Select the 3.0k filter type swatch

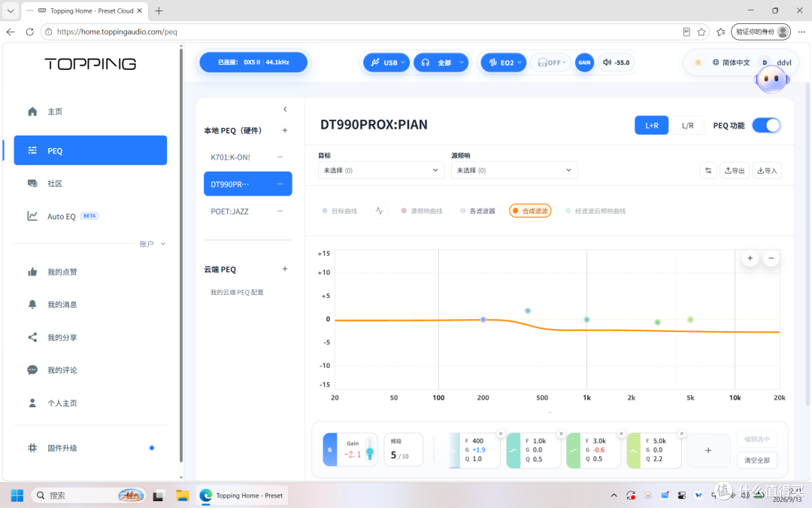click(x=573, y=451)
